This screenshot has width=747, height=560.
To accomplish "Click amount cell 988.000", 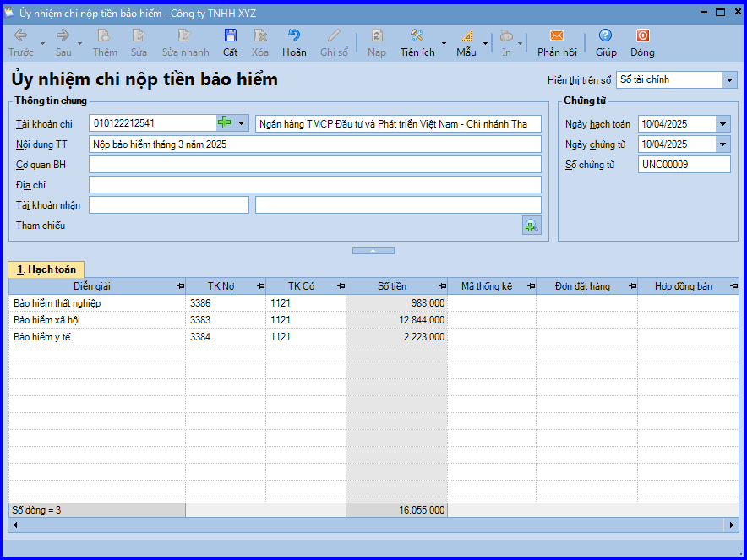I will [x=397, y=303].
